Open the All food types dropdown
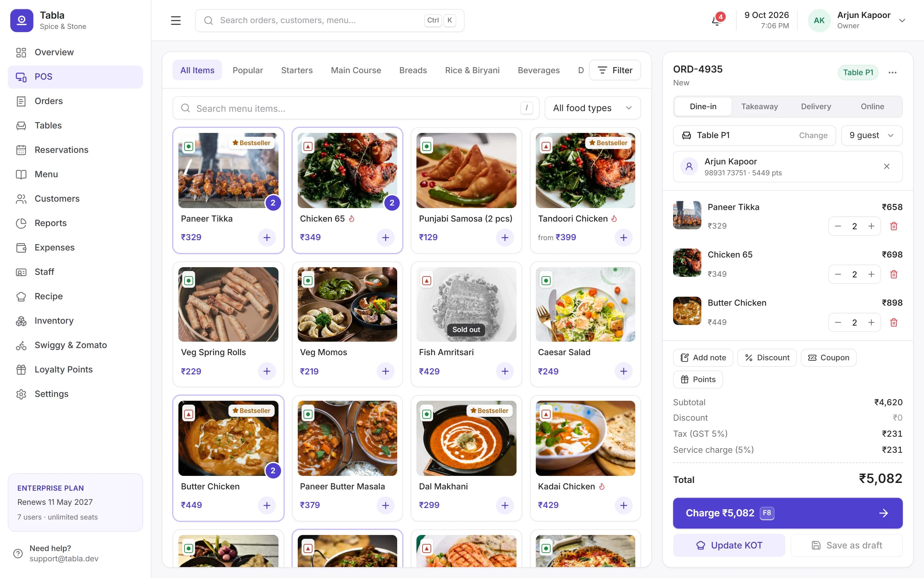The height and width of the screenshot is (578, 924). [x=593, y=108]
